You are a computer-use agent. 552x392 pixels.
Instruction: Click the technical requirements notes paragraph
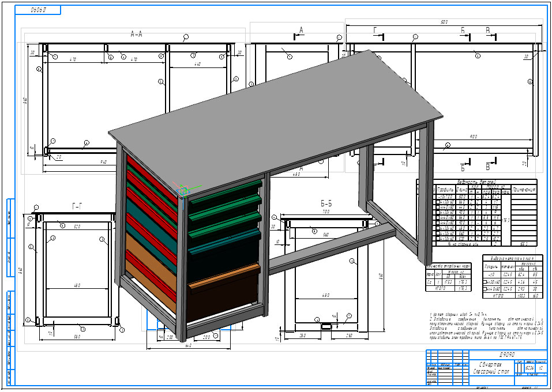coord(486,326)
